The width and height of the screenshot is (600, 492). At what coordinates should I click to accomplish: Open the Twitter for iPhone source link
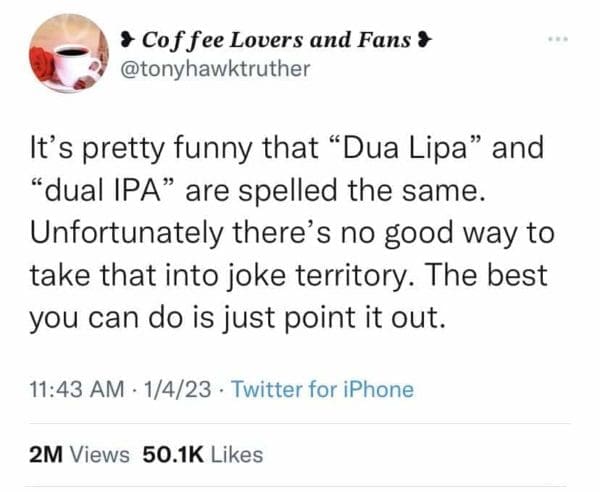322,389
